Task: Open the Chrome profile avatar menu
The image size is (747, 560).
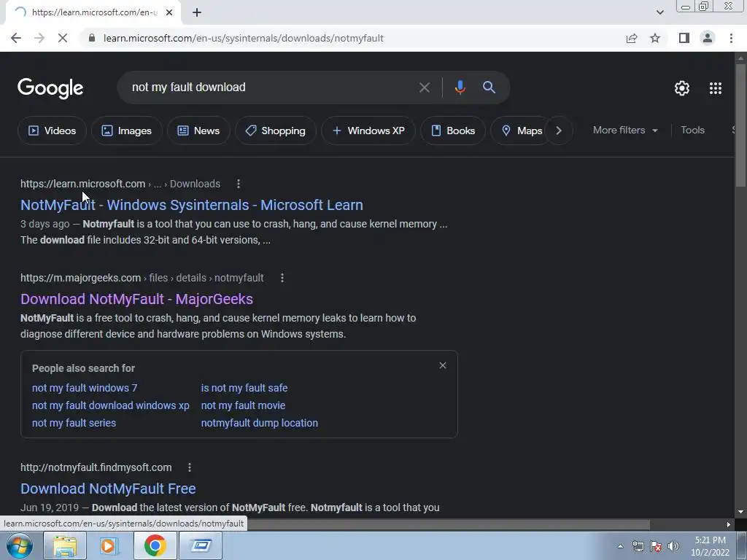Action: coord(708,38)
